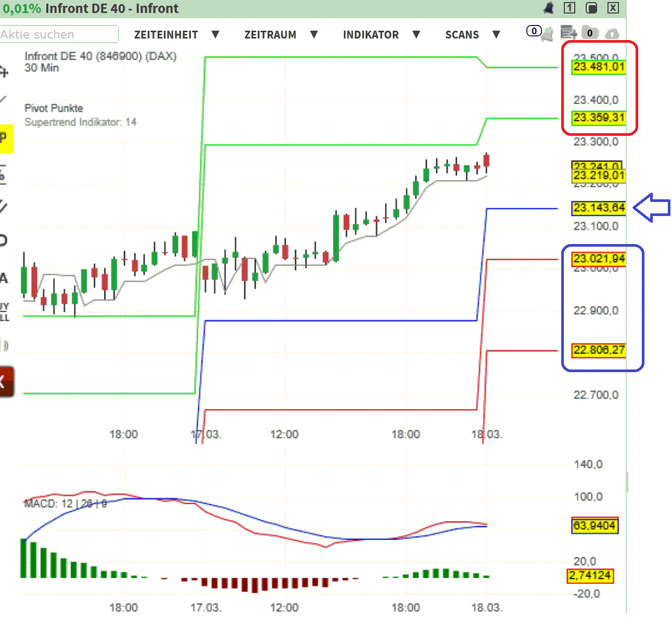Open the circle drawing tool
This screenshot has height=623, width=672.
(x=4, y=239)
